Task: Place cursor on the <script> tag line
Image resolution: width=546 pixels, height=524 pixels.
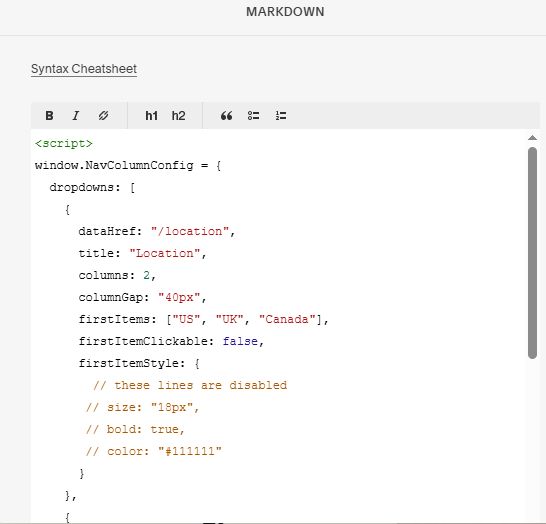Action: coord(64,143)
